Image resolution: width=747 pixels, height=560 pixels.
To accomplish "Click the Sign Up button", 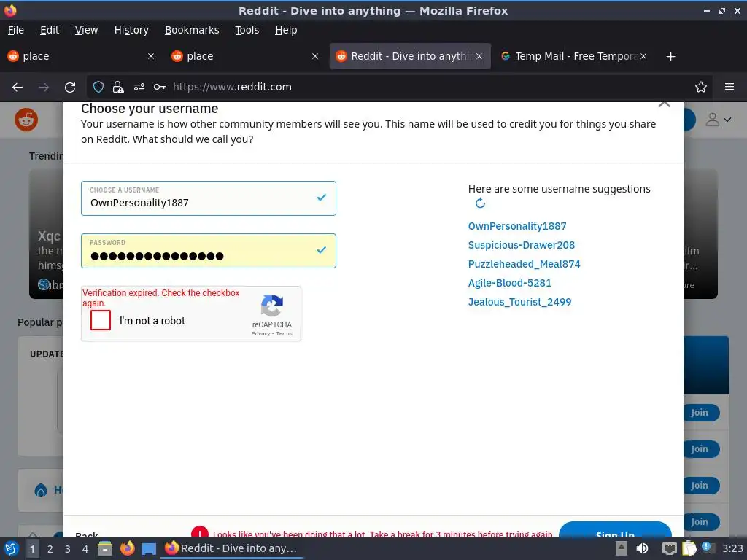I will tap(615, 530).
